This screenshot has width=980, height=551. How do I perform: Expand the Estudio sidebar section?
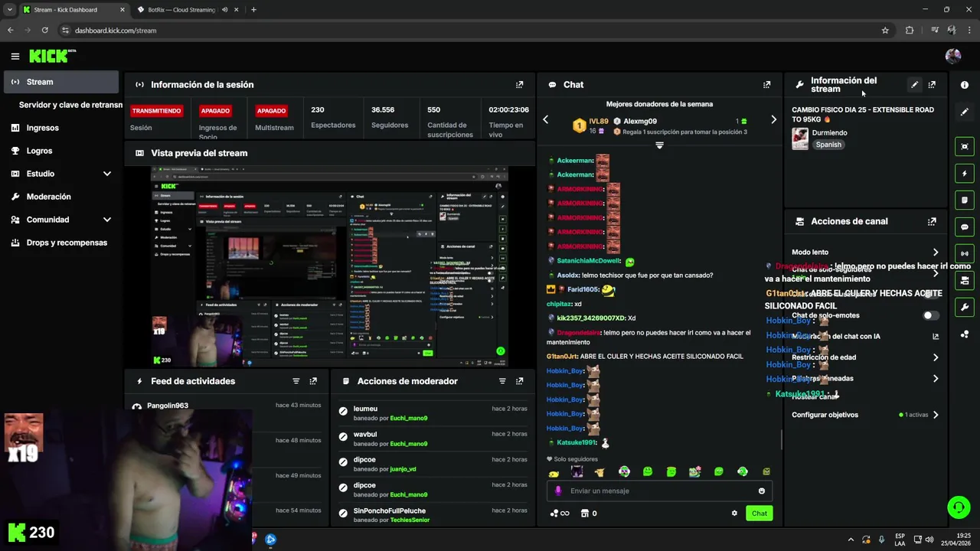click(106, 174)
